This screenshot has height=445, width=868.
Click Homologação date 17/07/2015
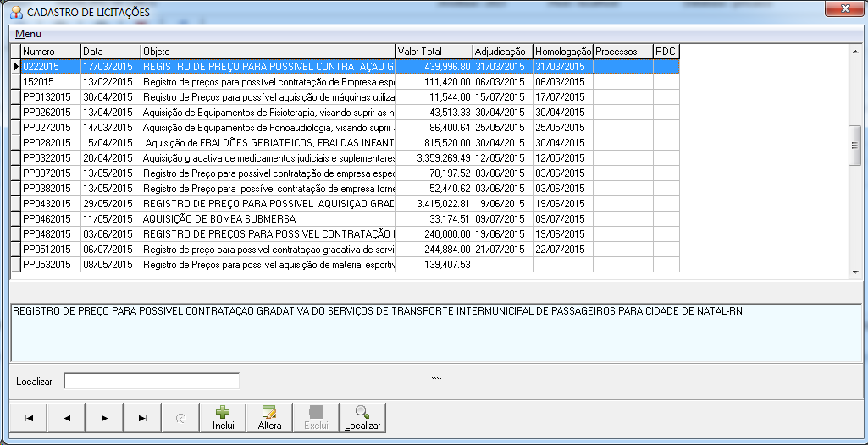click(563, 96)
